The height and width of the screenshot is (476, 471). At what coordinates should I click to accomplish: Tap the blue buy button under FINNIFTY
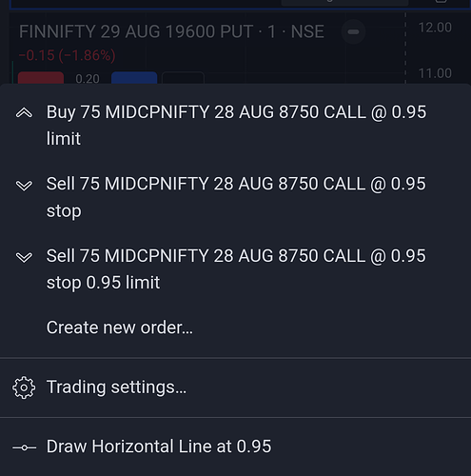tap(134, 78)
